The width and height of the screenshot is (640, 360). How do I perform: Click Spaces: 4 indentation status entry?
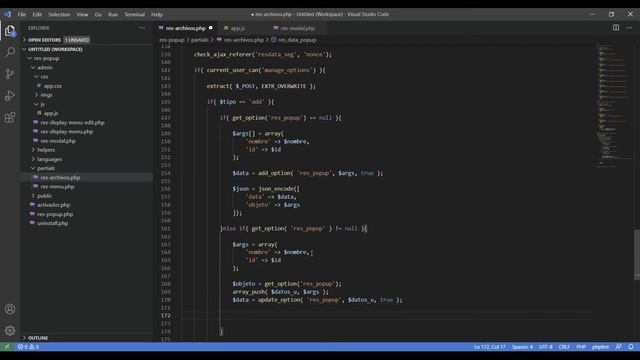(522, 347)
